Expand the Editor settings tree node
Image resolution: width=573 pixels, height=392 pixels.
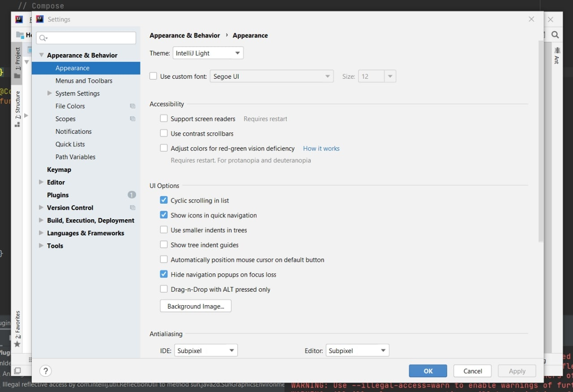click(41, 182)
